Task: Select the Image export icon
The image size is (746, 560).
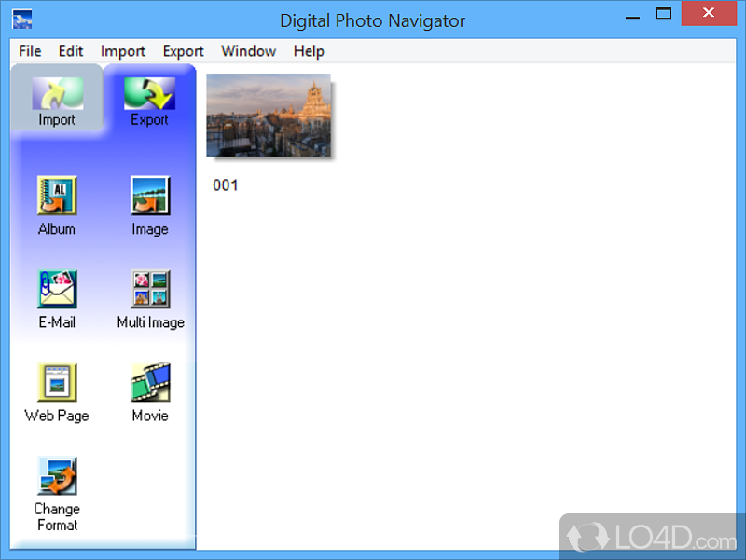Action: pos(149,197)
